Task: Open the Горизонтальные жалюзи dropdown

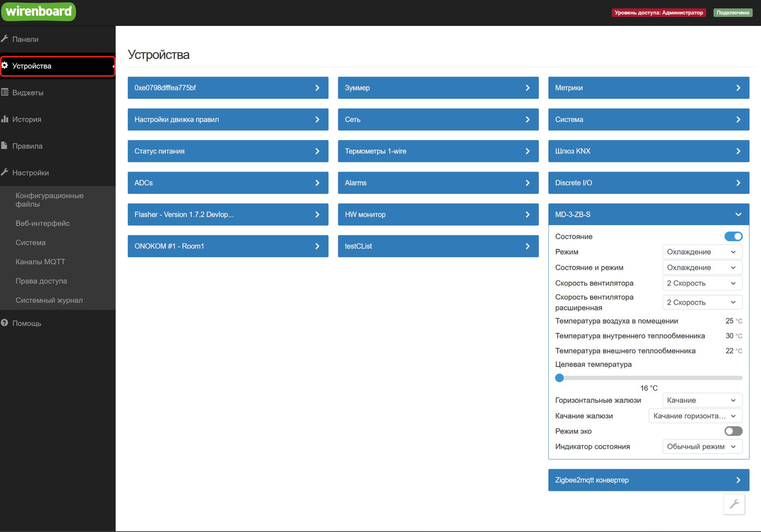Action: [702, 400]
